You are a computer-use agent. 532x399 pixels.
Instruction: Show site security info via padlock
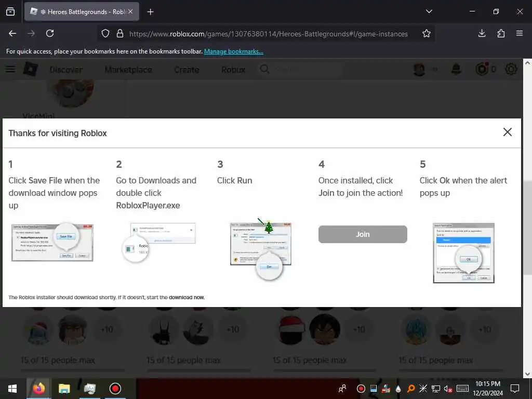click(x=120, y=34)
